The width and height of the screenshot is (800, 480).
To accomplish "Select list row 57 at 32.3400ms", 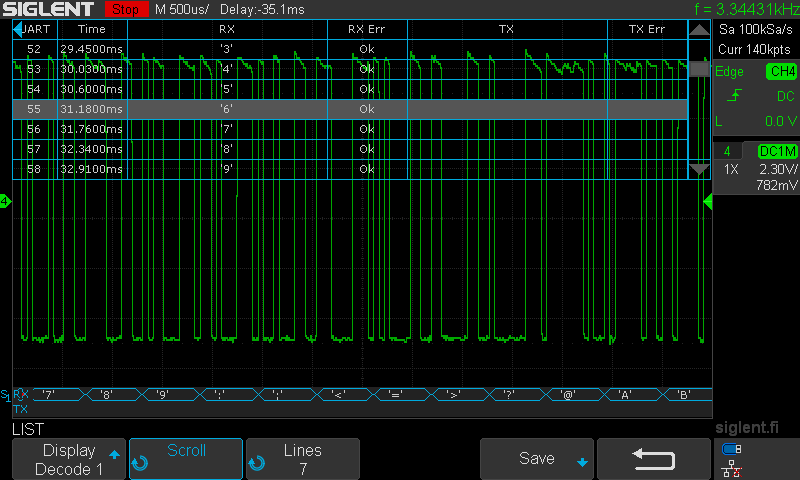I will tap(350, 149).
